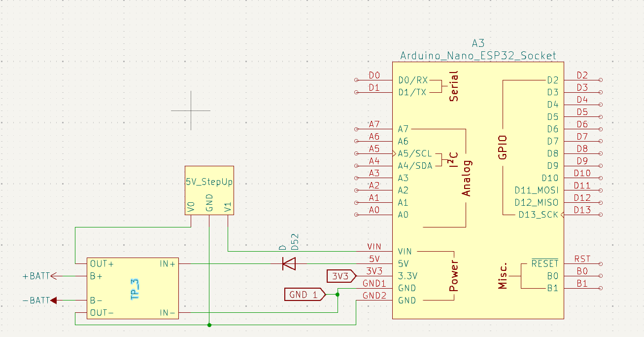Click the Analog group label

[467, 178]
